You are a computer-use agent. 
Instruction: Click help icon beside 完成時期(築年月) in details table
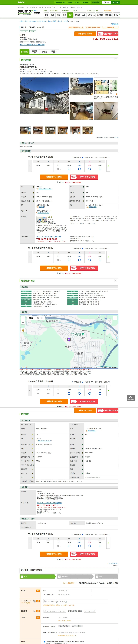click(83, 201)
